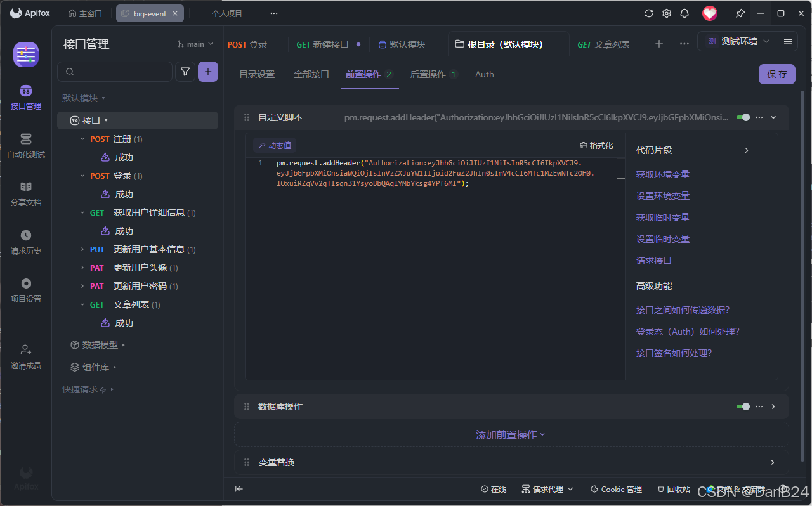
Task: Click the refresh sync icon in title bar
Action: coord(648,13)
